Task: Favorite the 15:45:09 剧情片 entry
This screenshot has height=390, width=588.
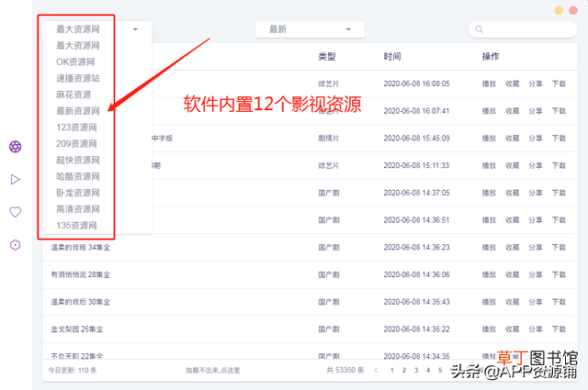Action: pyautogui.click(x=513, y=139)
